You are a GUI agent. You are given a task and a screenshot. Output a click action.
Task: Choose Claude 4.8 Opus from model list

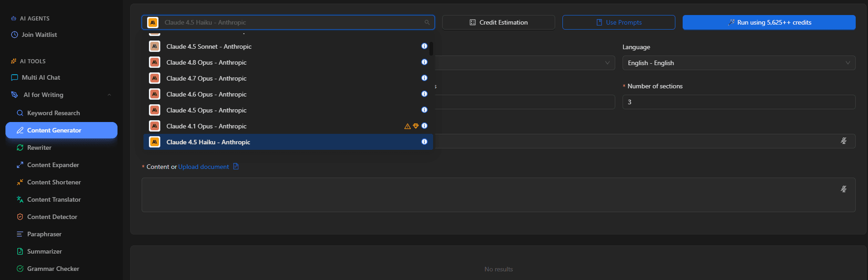[288, 62]
